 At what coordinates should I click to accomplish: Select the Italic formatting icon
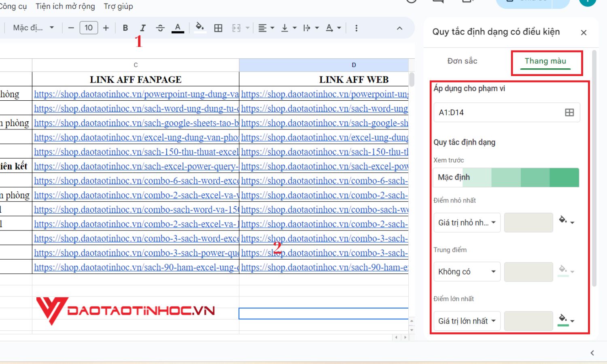click(x=142, y=28)
